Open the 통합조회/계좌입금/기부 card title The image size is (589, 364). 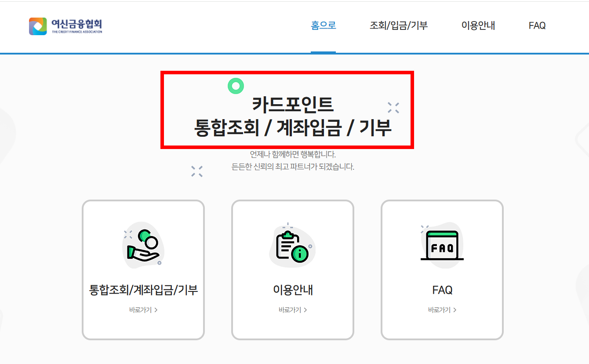pyautogui.click(x=143, y=290)
